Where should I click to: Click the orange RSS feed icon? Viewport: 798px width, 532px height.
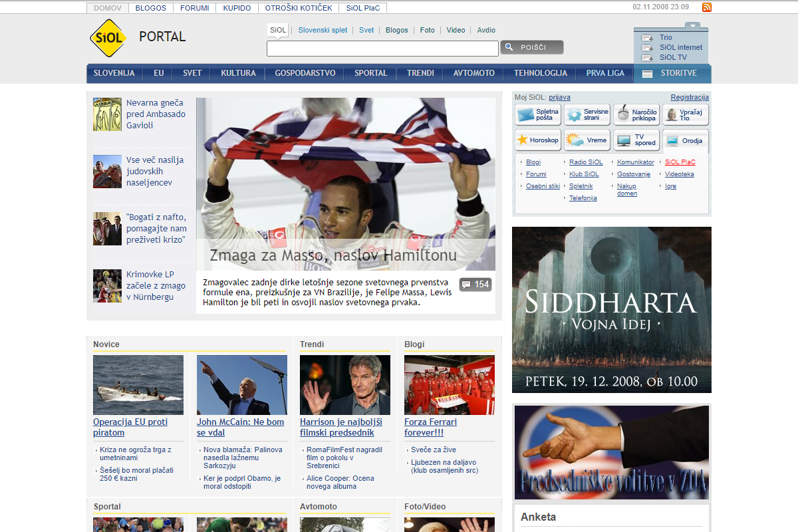(x=707, y=7)
